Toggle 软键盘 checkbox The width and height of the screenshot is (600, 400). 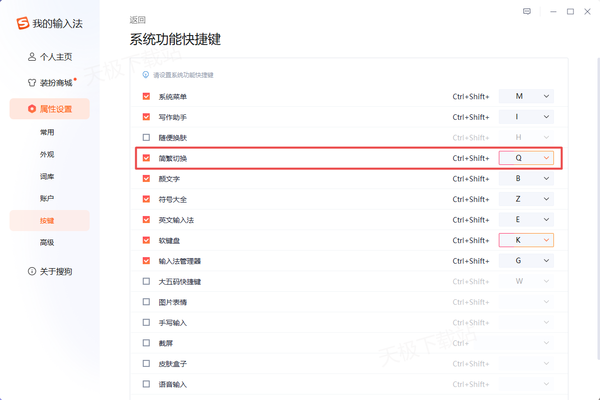[x=146, y=240]
